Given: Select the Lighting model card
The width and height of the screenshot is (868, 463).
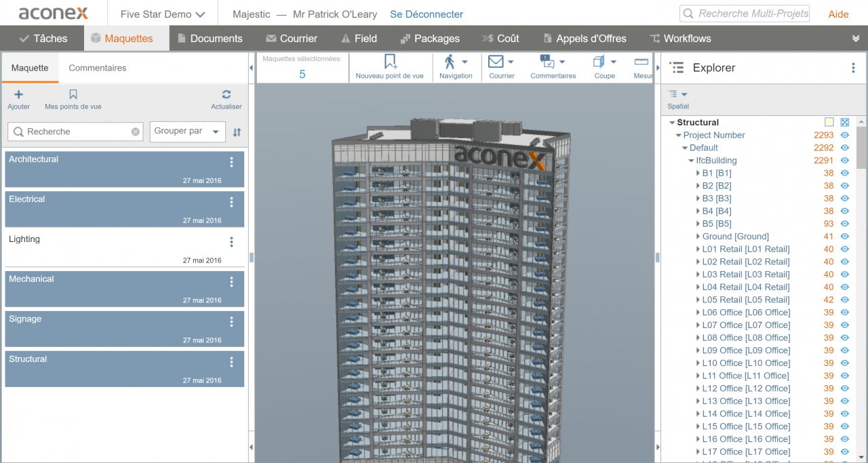Looking at the screenshot, I should 124,249.
